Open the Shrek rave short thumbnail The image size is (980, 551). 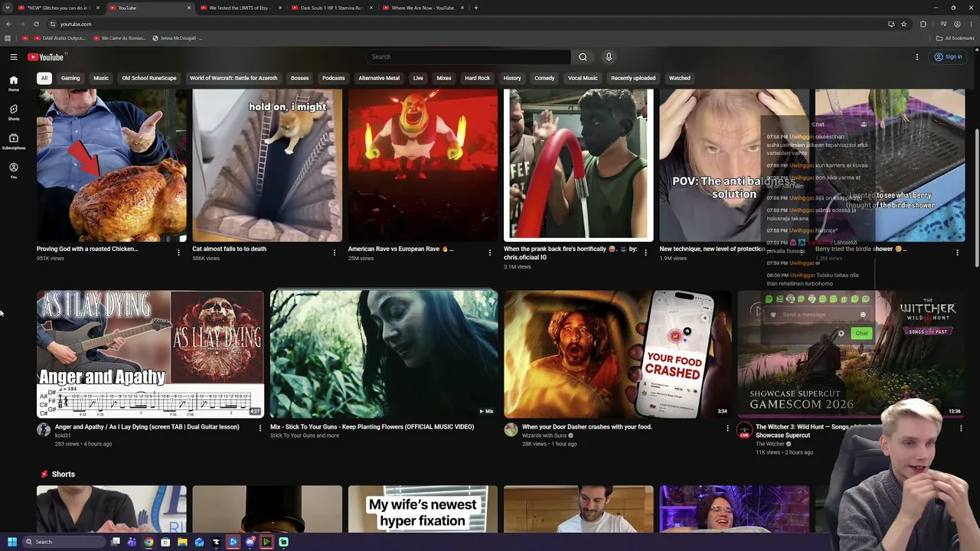(x=423, y=165)
